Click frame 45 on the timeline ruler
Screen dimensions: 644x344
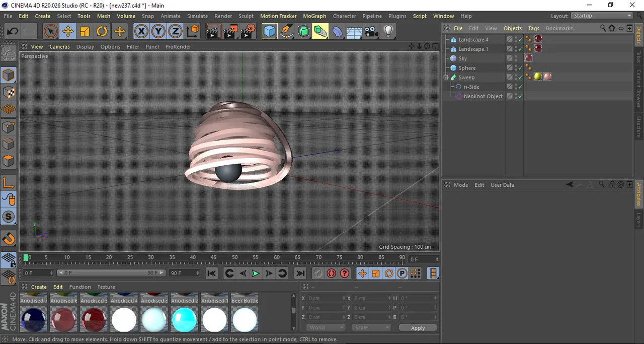tap(214, 258)
